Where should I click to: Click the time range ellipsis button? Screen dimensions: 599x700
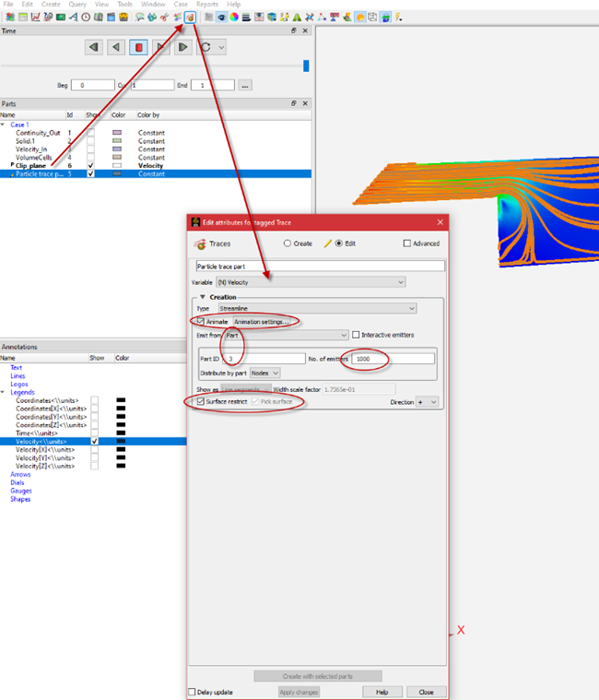coord(245,85)
